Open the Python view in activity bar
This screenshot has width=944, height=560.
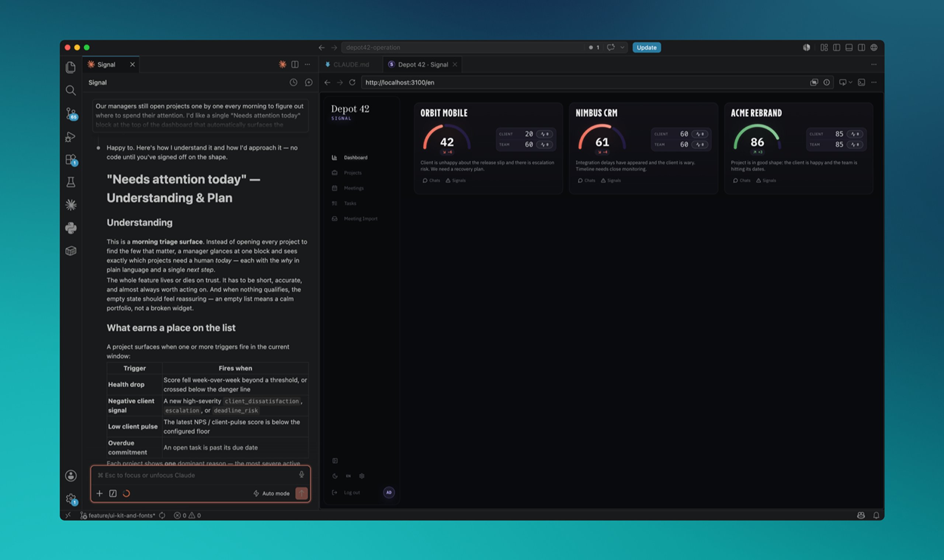[x=70, y=228]
